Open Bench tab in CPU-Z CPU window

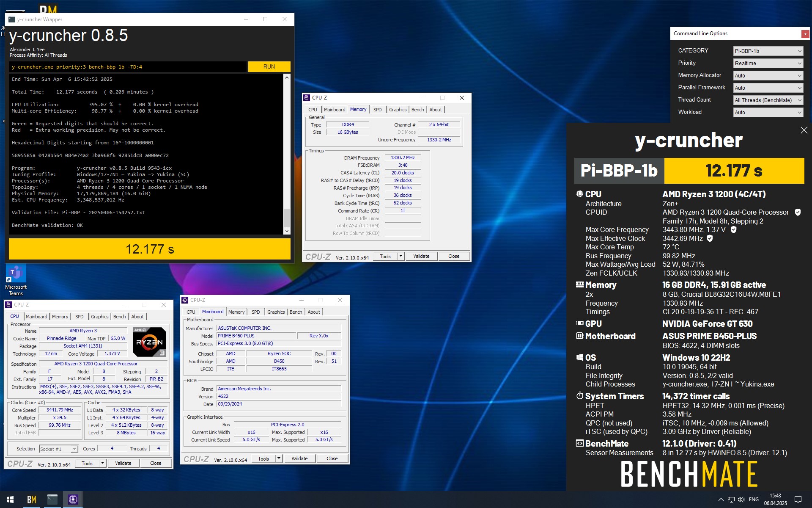[x=119, y=317]
